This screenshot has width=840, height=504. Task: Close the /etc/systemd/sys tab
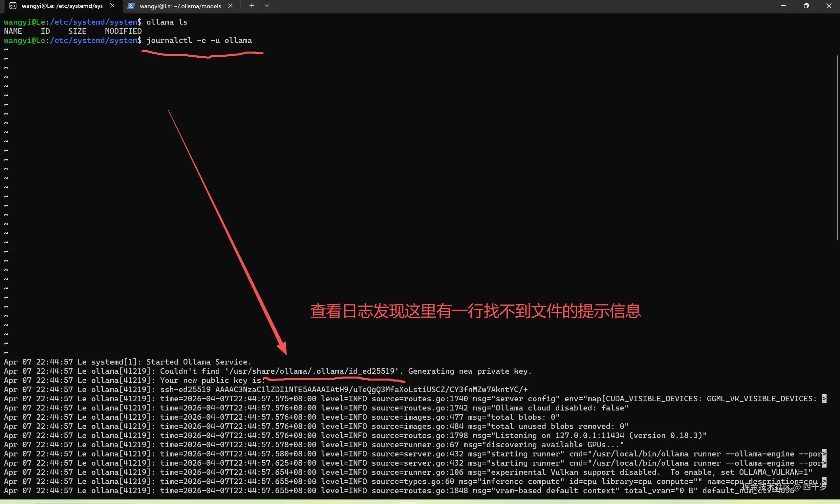pos(112,6)
